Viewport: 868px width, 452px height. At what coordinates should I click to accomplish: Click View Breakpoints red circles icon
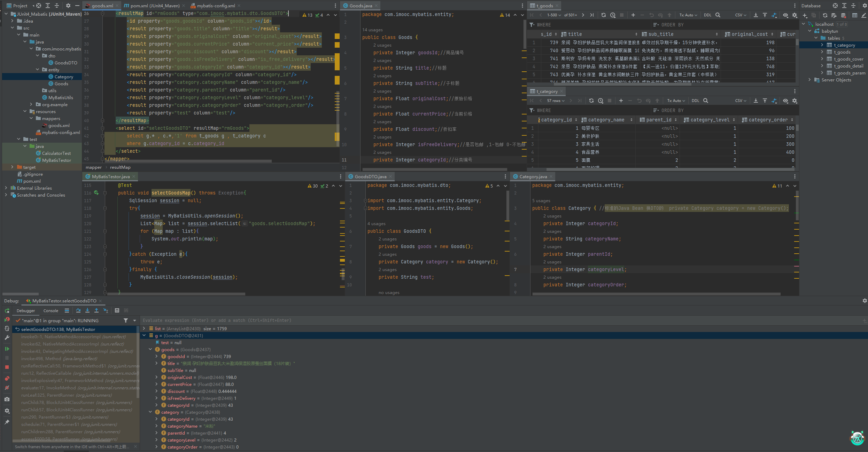7,378
